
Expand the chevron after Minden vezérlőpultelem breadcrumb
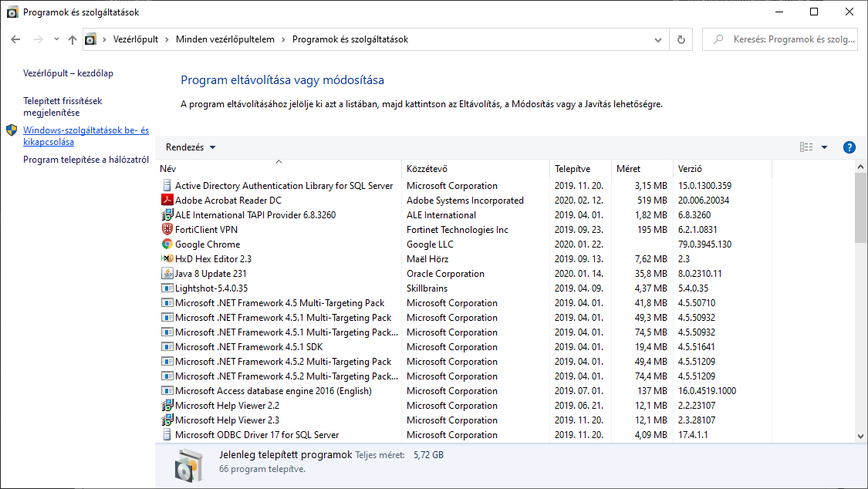(x=283, y=40)
